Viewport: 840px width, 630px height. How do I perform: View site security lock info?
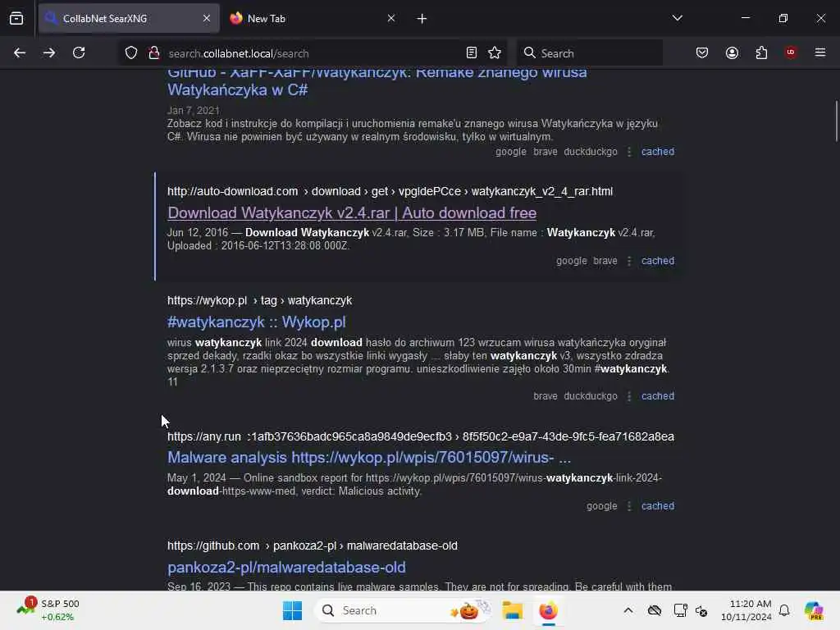(154, 53)
